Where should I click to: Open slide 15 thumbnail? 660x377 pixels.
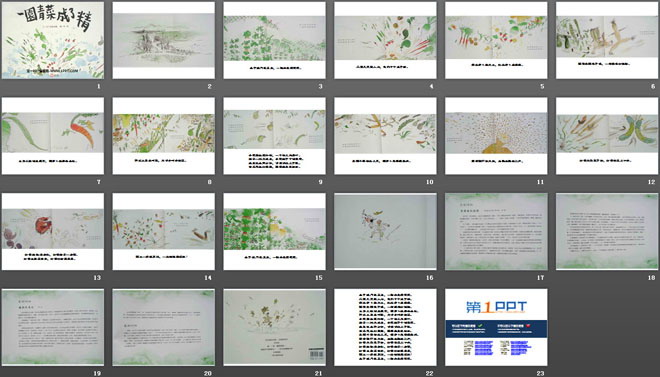point(274,231)
